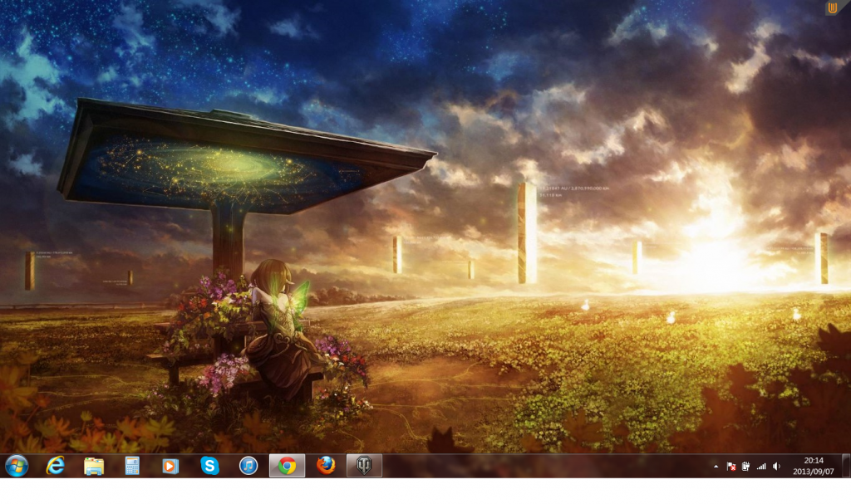Open Action Center flag with red X
851x504 pixels.
click(x=730, y=467)
